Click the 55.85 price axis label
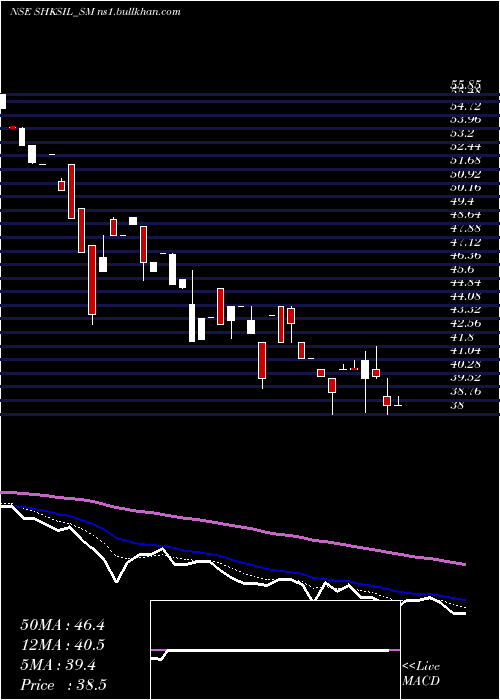Screen dimensions: 500x700 click(465, 84)
